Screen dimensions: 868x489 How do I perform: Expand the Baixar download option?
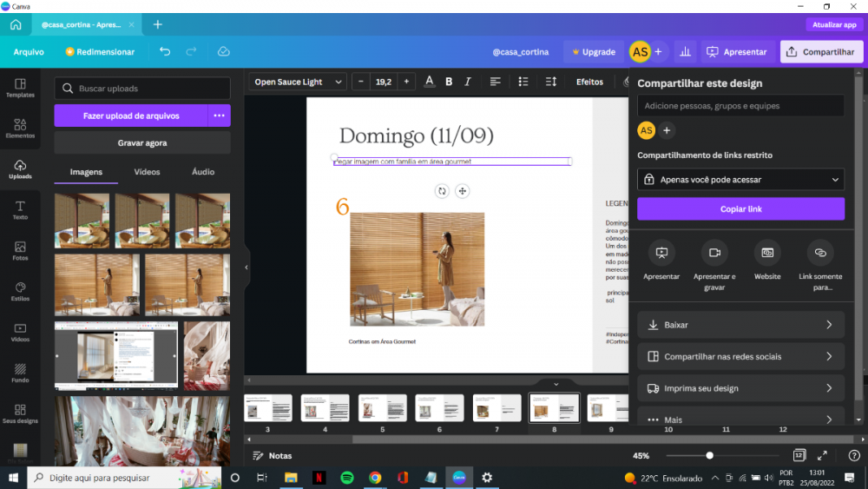click(740, 325)
